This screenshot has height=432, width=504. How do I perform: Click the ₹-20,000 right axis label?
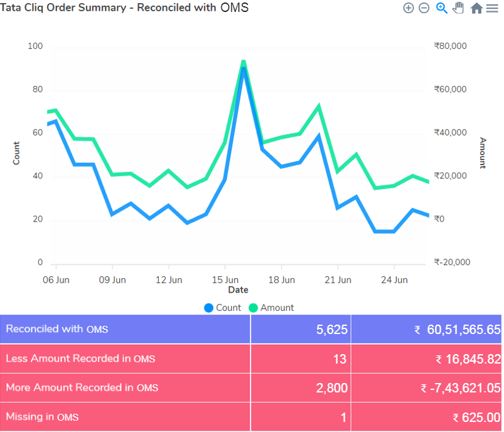pos(452,262)
